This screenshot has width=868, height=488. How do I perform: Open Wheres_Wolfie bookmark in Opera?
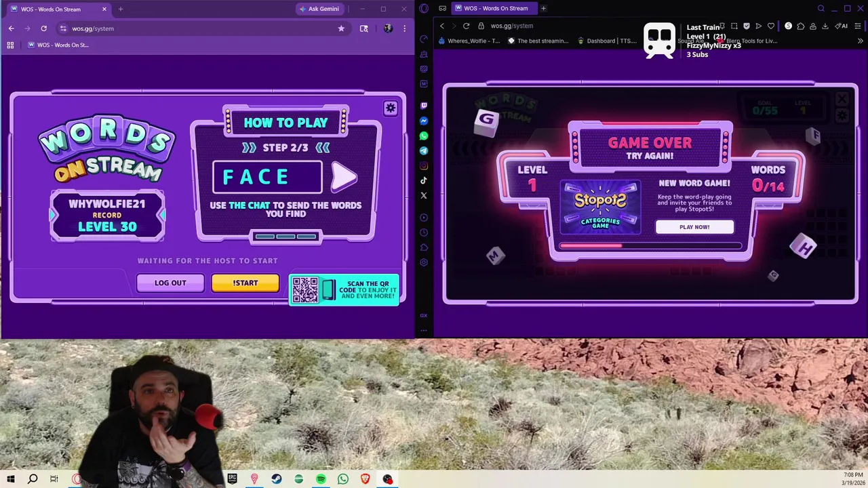[x=469, y=41]
